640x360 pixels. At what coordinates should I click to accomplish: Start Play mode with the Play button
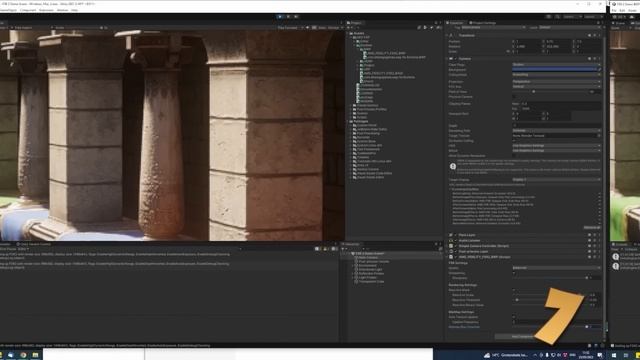[280, 17]
